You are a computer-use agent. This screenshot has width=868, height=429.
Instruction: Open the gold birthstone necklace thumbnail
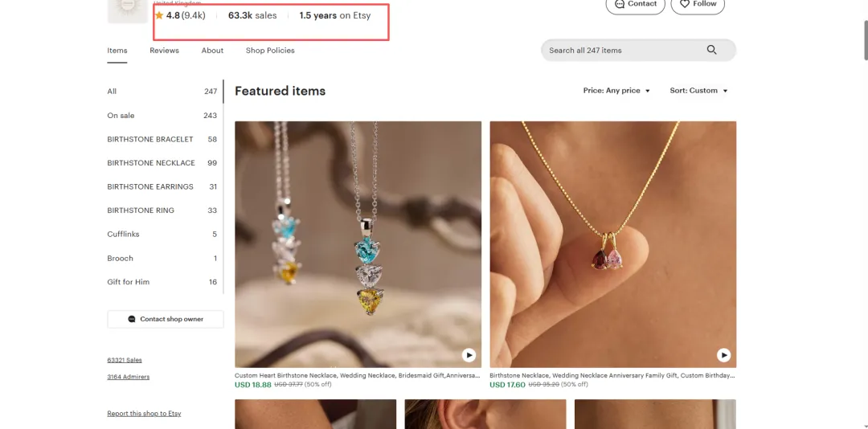tap(612, 243)
